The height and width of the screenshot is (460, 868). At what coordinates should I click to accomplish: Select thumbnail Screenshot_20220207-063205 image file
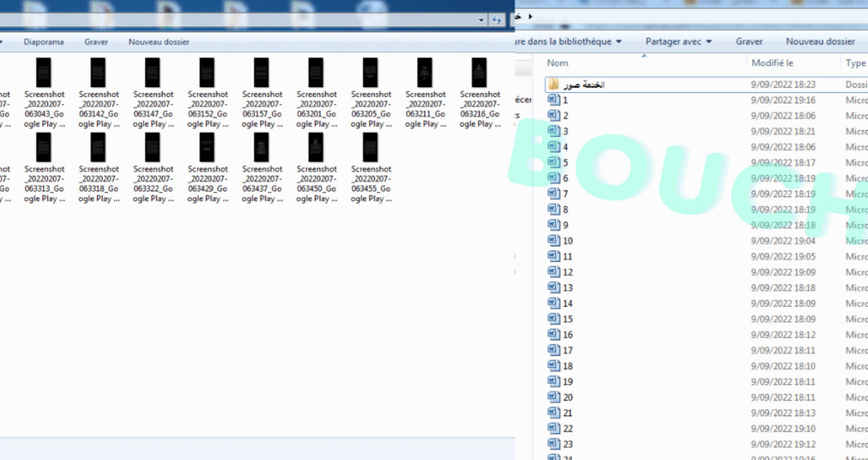pyautogui.click(x=370, y=72)
